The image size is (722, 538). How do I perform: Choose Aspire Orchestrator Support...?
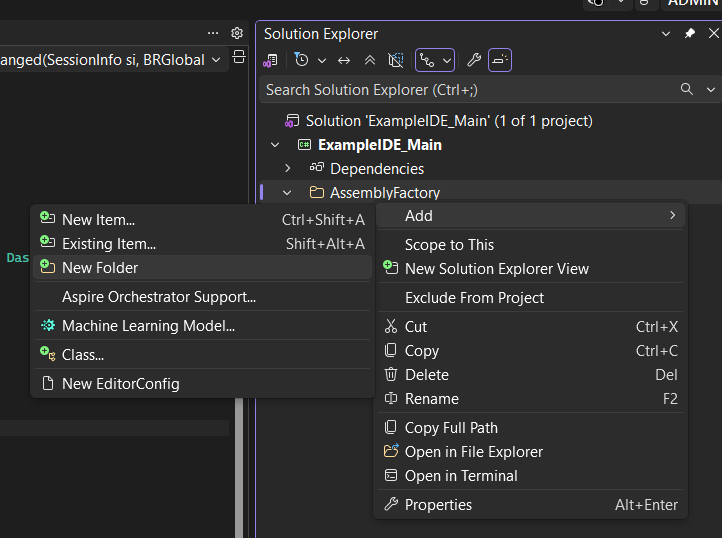[x=203, y=297]
